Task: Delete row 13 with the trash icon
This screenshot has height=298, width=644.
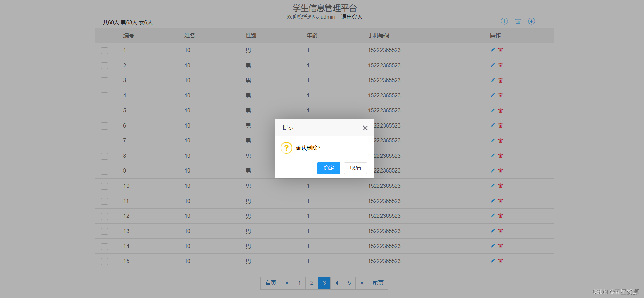Action: [501, 231]
